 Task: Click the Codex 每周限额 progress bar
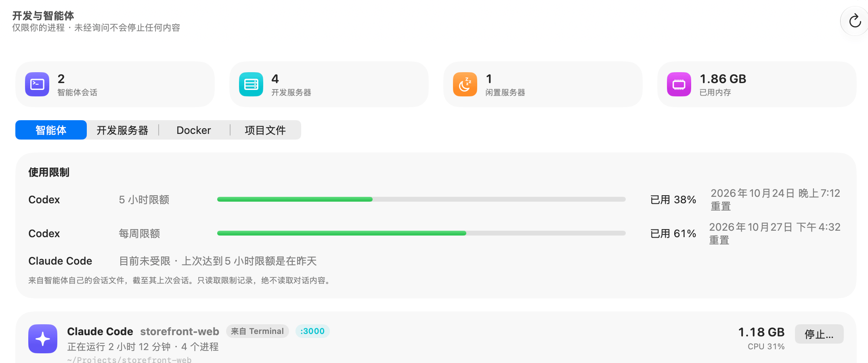point(421,233)
